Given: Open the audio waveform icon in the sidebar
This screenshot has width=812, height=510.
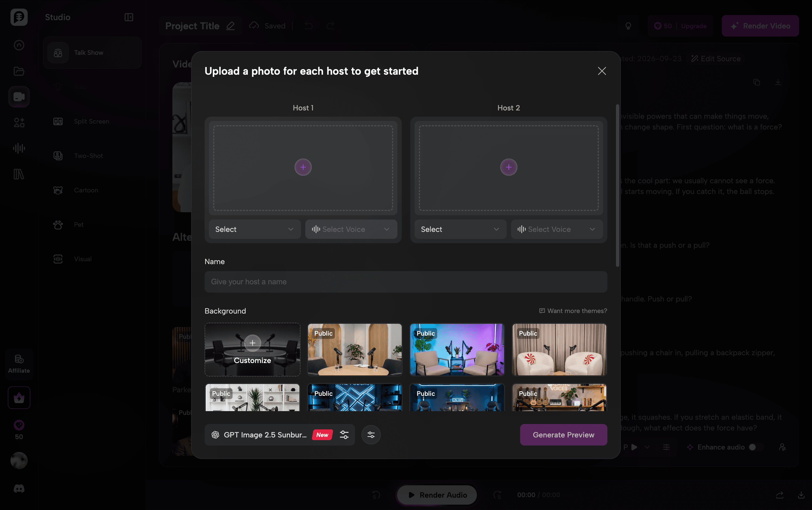Looking at the screenshot, I should [x=19, y=148].
